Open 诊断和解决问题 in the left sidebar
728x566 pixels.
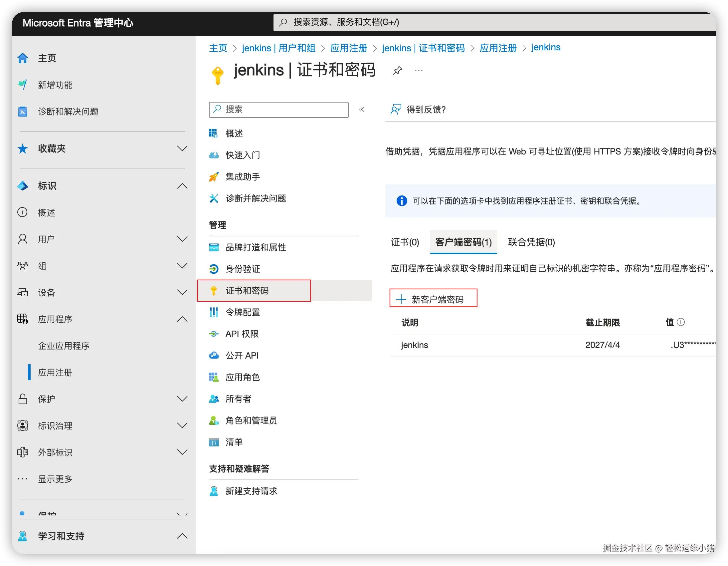coord(68,112)
